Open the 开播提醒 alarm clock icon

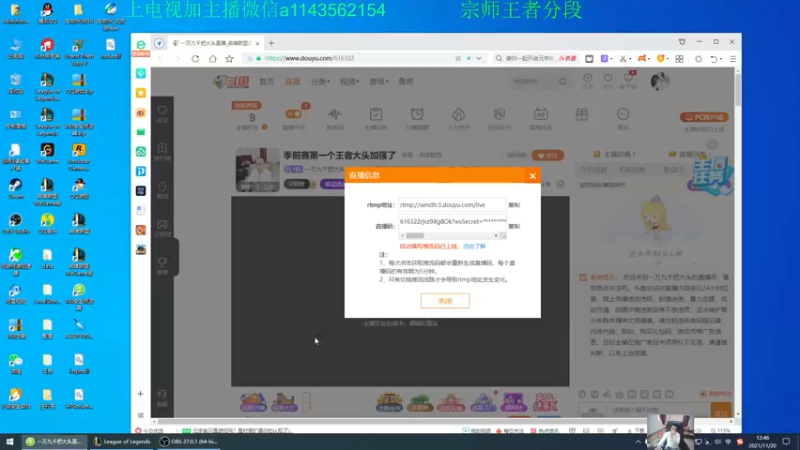[x=417, y=115]
